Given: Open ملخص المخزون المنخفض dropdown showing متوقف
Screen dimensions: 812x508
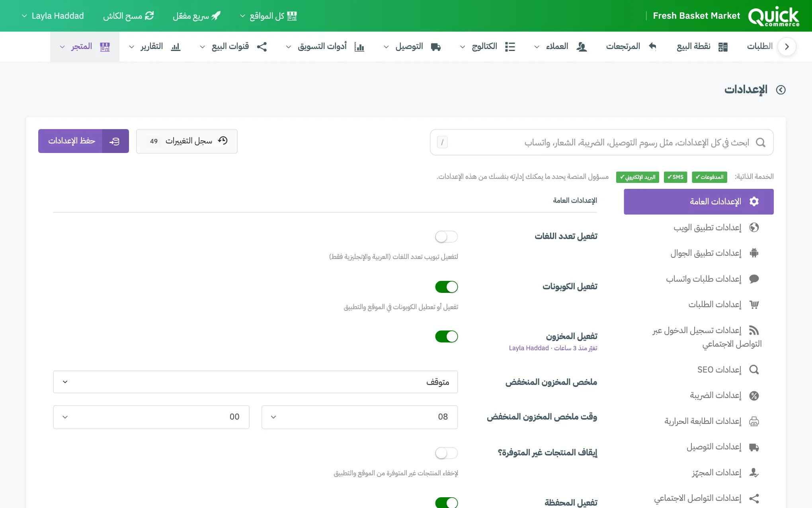Looking at the screenshot, I should point(256,382).
